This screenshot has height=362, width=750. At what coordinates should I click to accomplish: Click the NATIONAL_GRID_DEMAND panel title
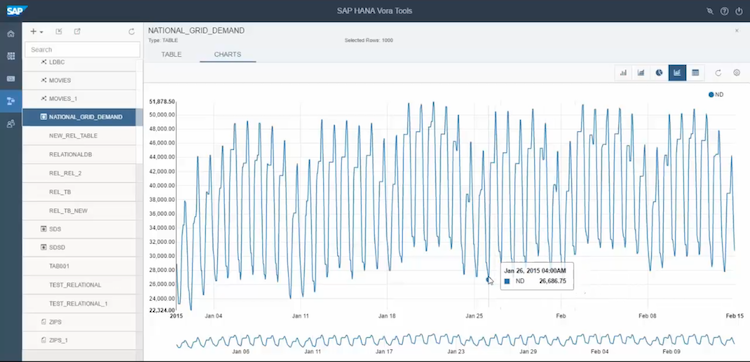196,31
